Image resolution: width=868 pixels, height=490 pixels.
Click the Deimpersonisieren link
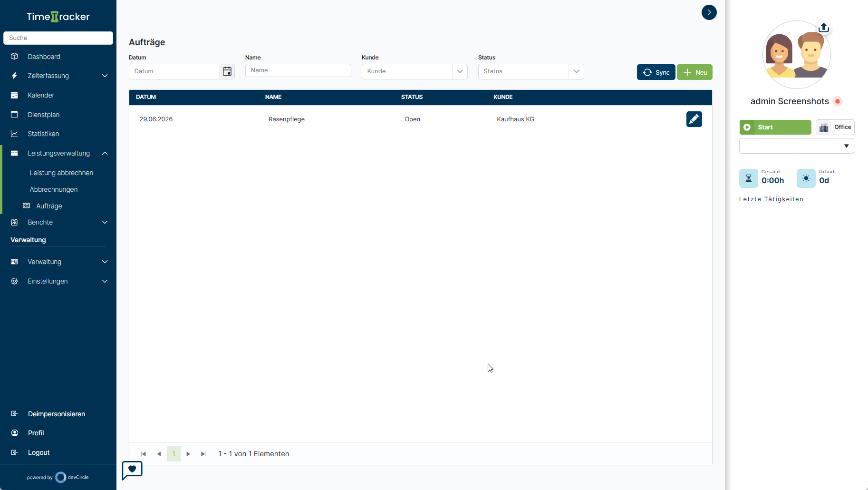57,414
